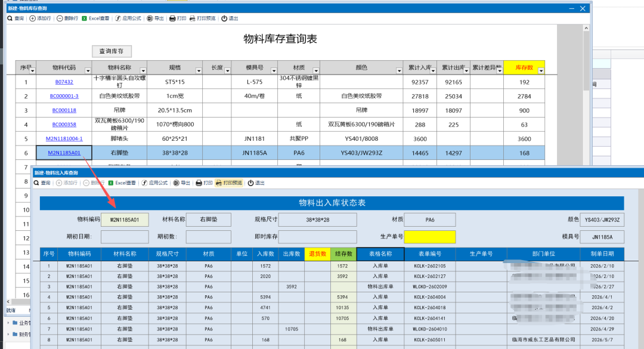Open the 物料代码 column filter dropdown

tap(88, 71)
